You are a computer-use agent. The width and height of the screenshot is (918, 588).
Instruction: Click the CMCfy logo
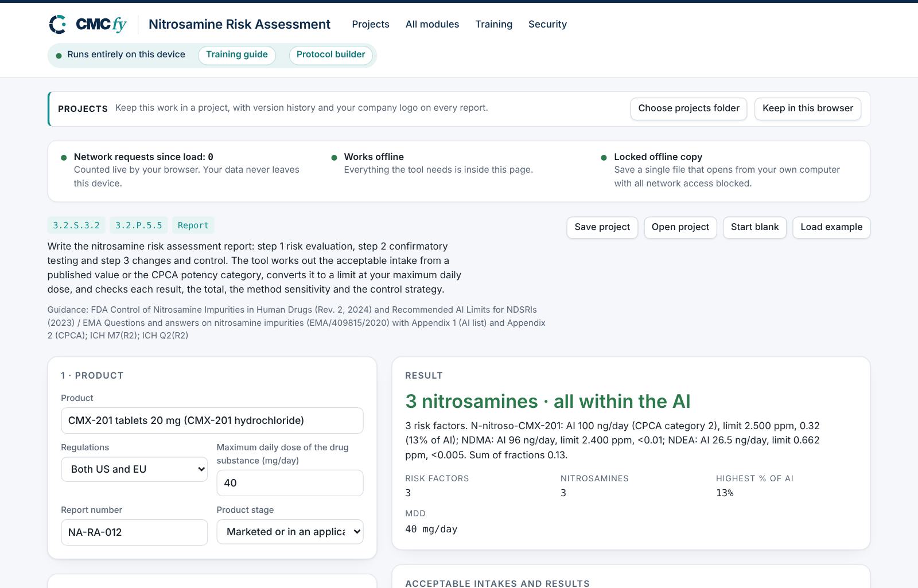[x=88, y=24]
